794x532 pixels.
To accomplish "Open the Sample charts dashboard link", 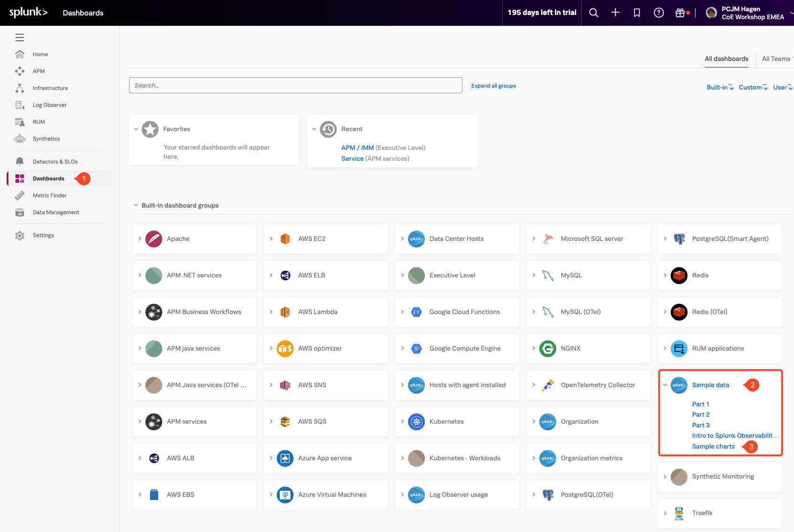I will (713, 446).
